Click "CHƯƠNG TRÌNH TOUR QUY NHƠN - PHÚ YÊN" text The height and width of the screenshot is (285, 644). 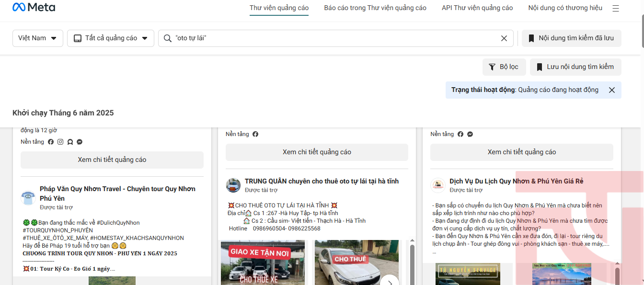pyautogui.click(x=100, y=253)
